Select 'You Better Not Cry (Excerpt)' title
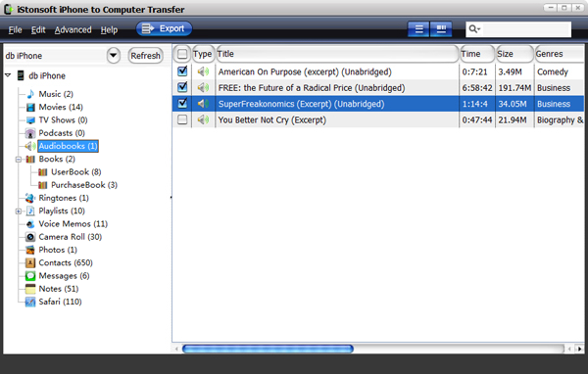 (x=272, y=119)
